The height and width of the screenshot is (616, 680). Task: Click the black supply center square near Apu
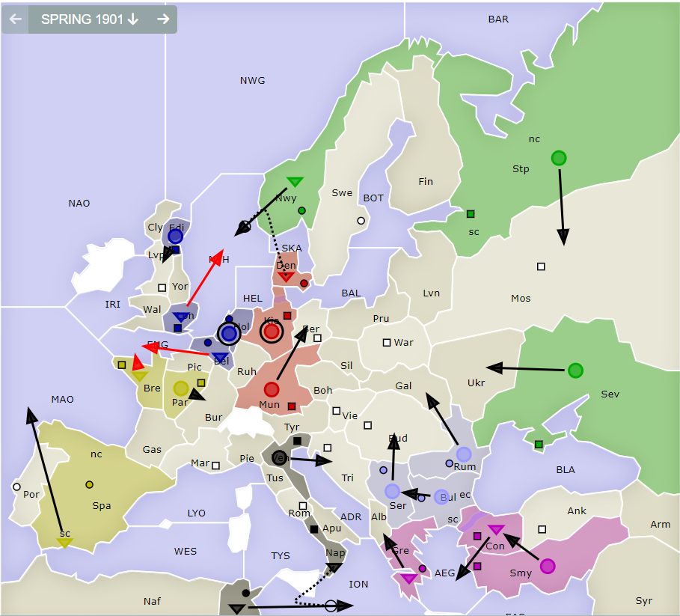click(314, 529)
